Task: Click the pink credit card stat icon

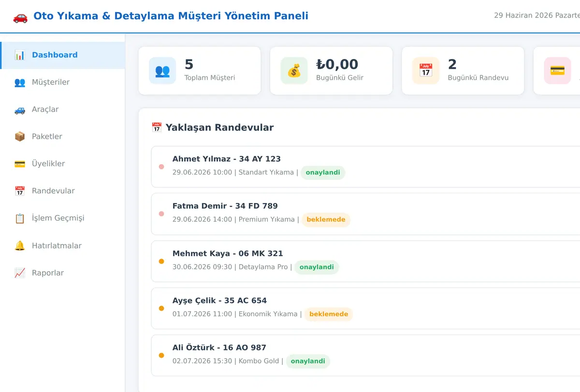Action: 557,71
